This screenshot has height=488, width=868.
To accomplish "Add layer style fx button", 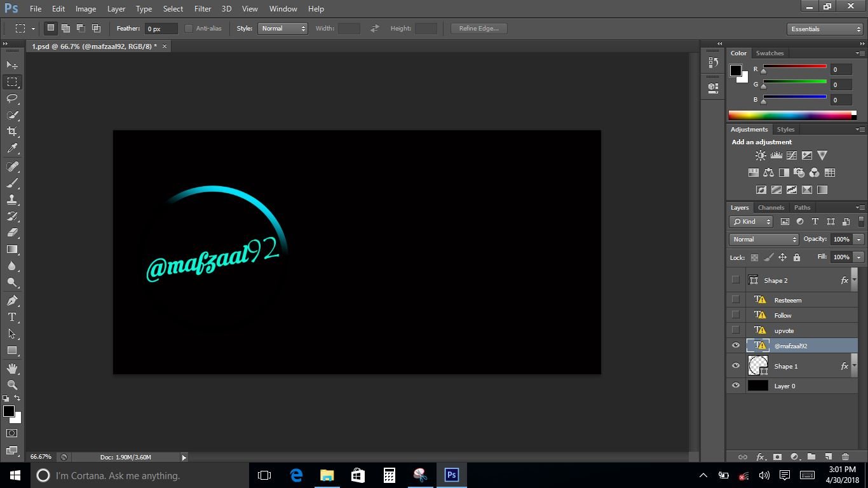I will click(760, 457).
